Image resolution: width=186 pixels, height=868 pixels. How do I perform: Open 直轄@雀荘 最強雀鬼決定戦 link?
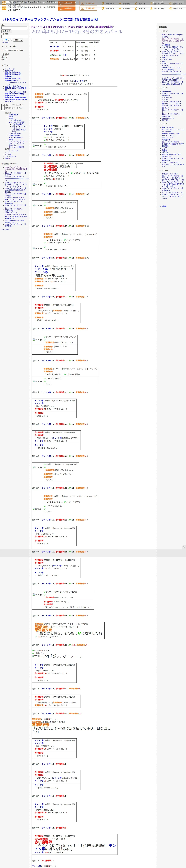pos(15,98)
